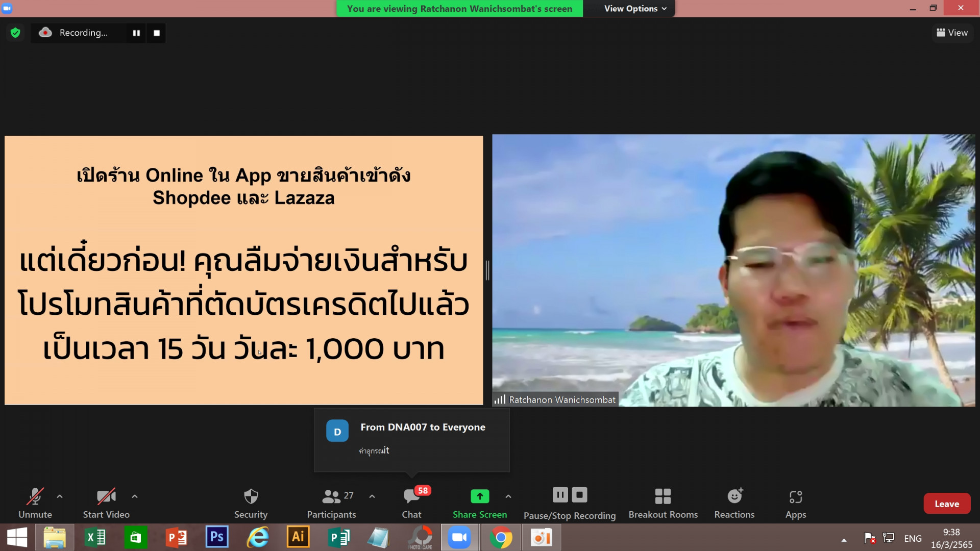Open Microsoft Store taskbar icon
The image size is (980, 551).
click(x=135, y=538)
